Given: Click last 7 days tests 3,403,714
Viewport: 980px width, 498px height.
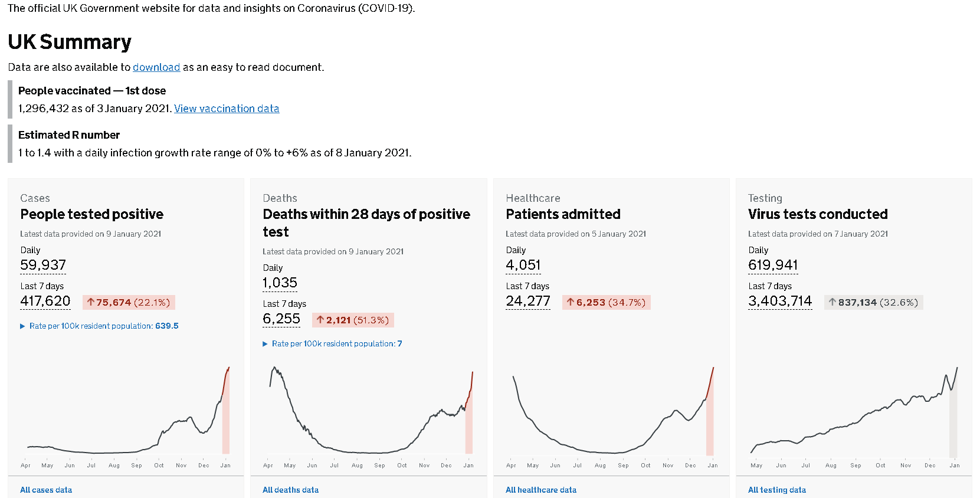Looking at the screenshot, I should pos(780,301).
